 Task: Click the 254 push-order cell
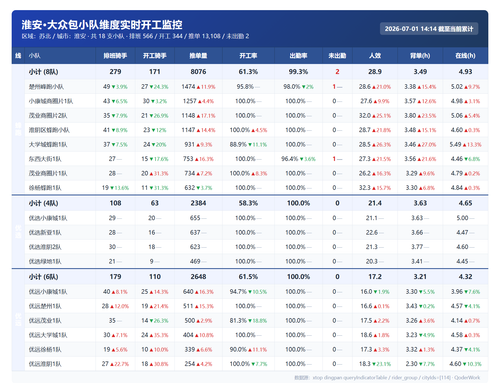198,364
